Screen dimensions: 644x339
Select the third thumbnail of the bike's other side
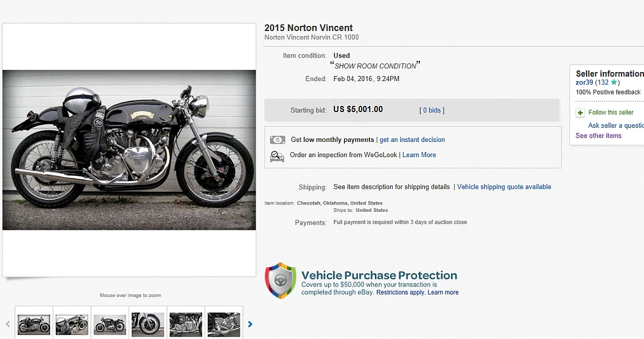110,324
